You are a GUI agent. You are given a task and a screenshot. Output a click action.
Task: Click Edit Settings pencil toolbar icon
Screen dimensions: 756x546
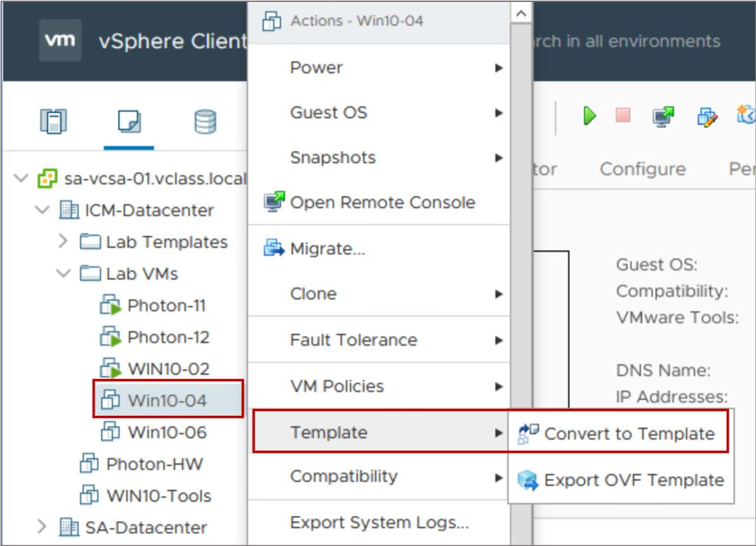[707, 117]
